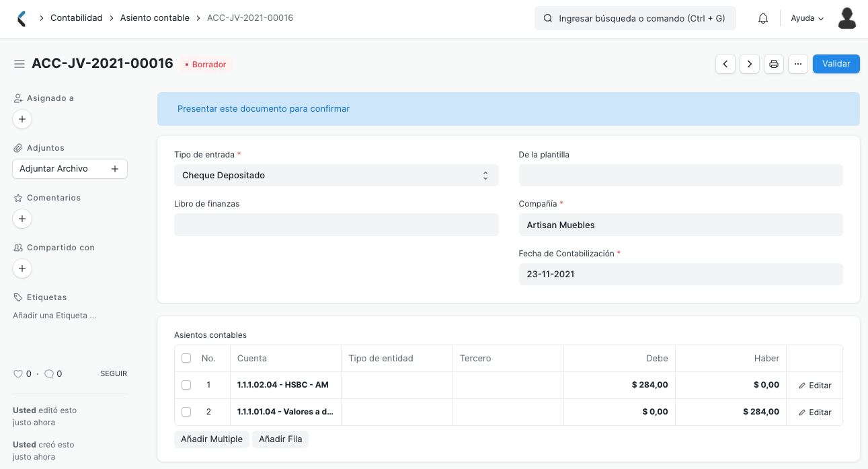Screen dimensions: 868x469
Task: Click the comments count bubble icon
Action: [48, 373]
